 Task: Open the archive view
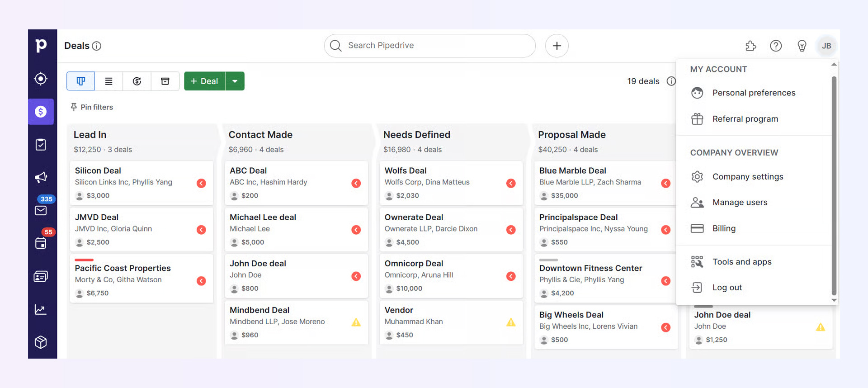pyautogui.click(x=165, y=81)
